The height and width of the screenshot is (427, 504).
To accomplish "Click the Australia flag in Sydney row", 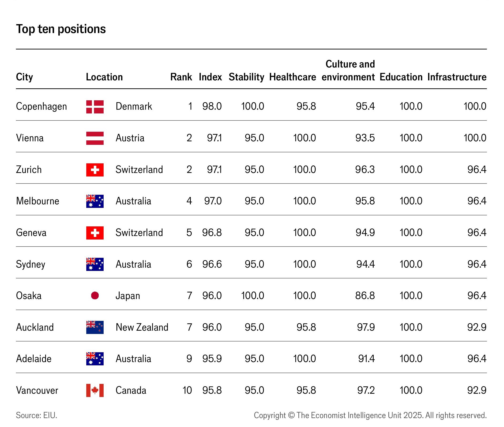I will point(95,264).
